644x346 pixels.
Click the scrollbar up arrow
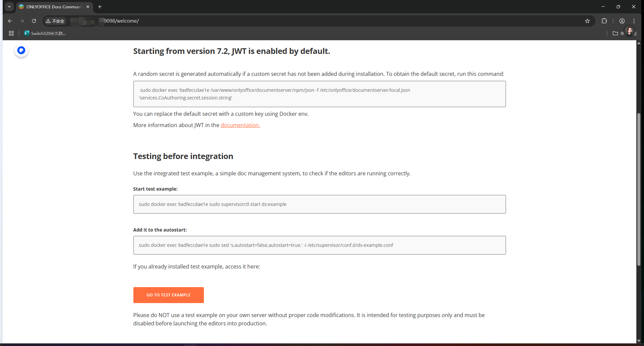[639, 43]
